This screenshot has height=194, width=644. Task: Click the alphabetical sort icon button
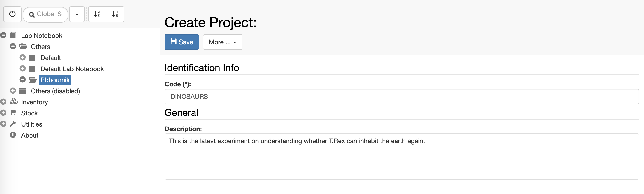(97, 14)
